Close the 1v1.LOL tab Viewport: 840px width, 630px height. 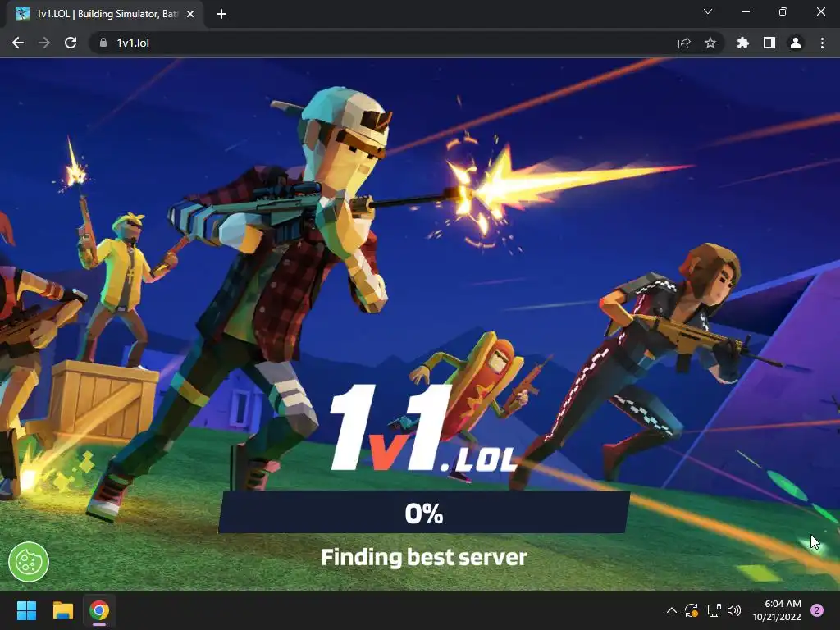[x=190, y=14]
